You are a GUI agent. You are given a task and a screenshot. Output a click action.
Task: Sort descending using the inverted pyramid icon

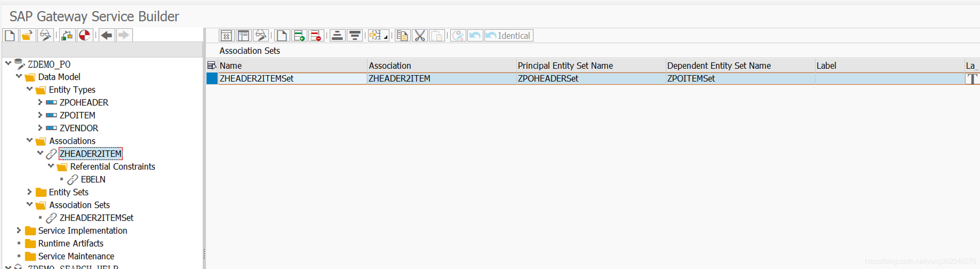pyautogui.click(x=355, y=35)
